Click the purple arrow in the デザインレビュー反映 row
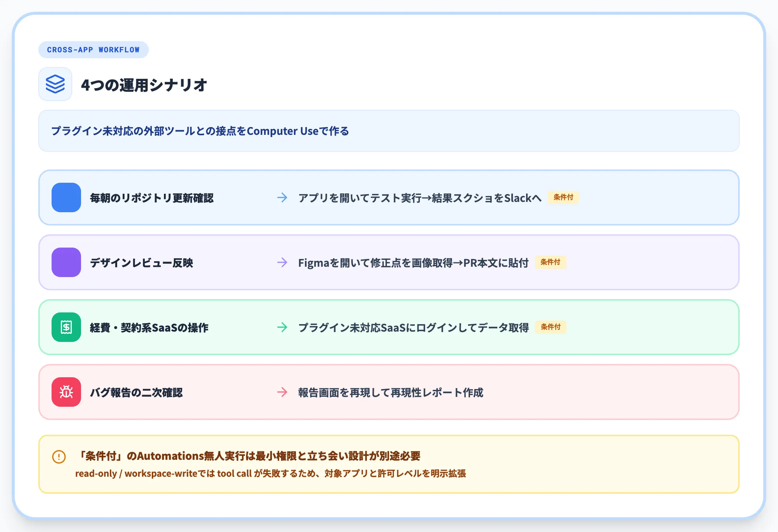 pyautogui.click(x=282, y=262)
